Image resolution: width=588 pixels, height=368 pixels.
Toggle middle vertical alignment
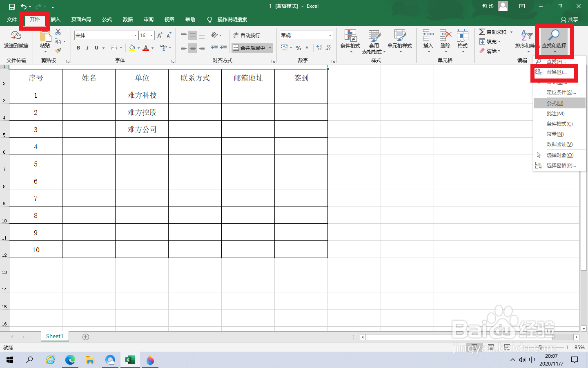pos(193,35)
